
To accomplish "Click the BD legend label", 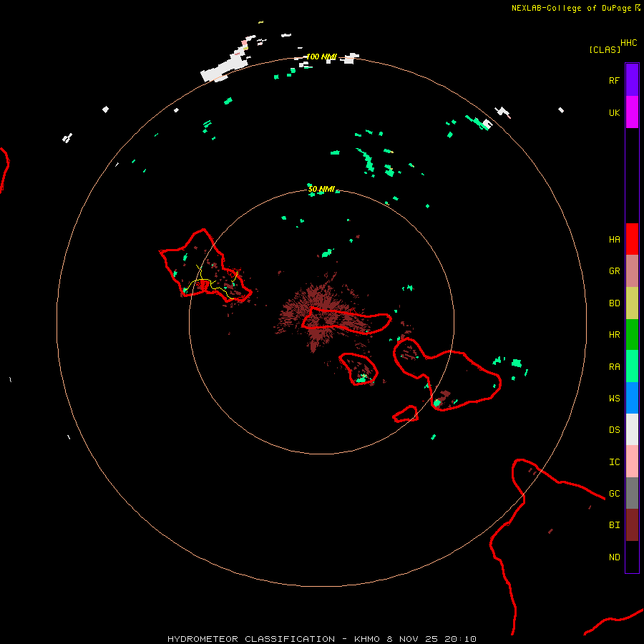I will pyautogui.click(x=615, y=303).
